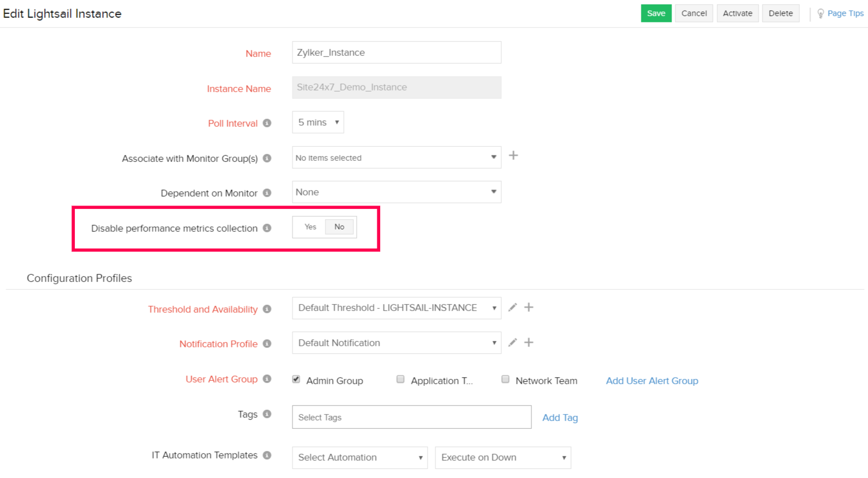Set performance metrics collection toggle to Yes
Viewport: 868px width, 478px height.
310,227
